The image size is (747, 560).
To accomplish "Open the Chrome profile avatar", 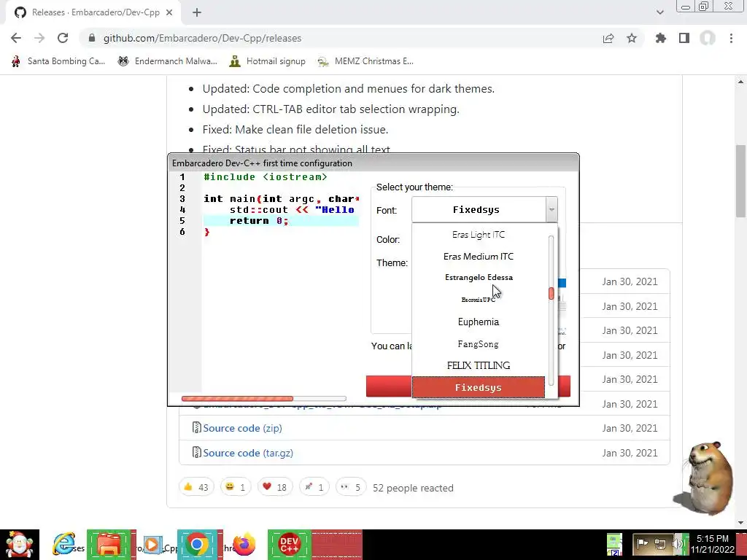I will point(708,38).
